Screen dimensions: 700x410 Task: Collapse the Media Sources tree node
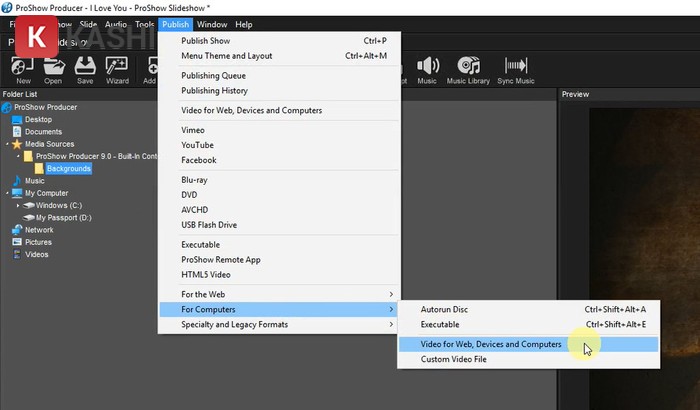click(x=7, y=144)
